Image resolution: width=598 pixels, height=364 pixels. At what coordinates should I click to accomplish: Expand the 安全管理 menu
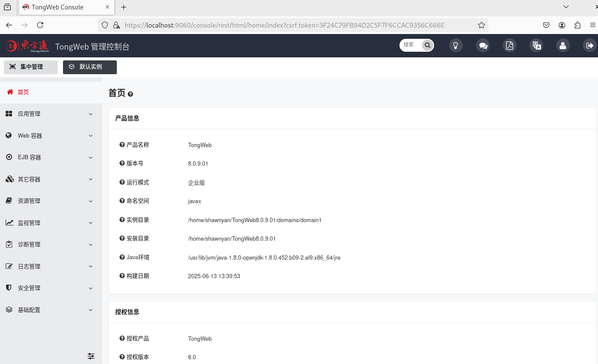[x=51, y=288]
